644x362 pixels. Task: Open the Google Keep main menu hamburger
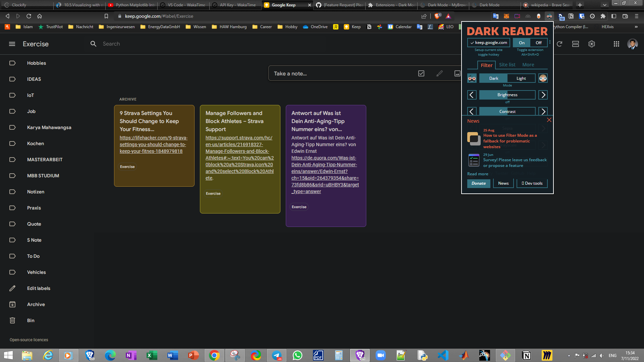point(12,44)
